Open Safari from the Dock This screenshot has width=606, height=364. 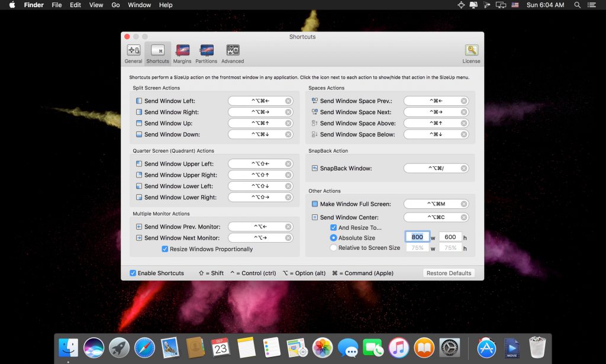(x=144, y=347)
